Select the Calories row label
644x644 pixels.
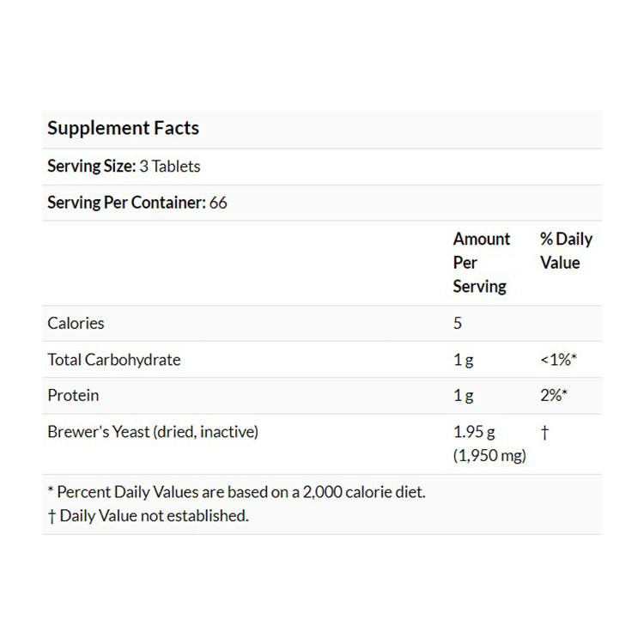(76, 324)
